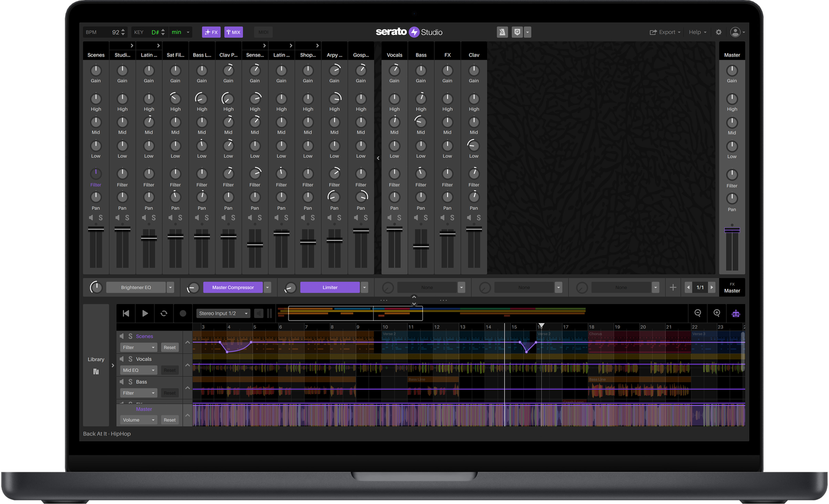Screen dimensions: 829x504
Task: Toggle the MIX view button
Action: [x=233, y=32]
